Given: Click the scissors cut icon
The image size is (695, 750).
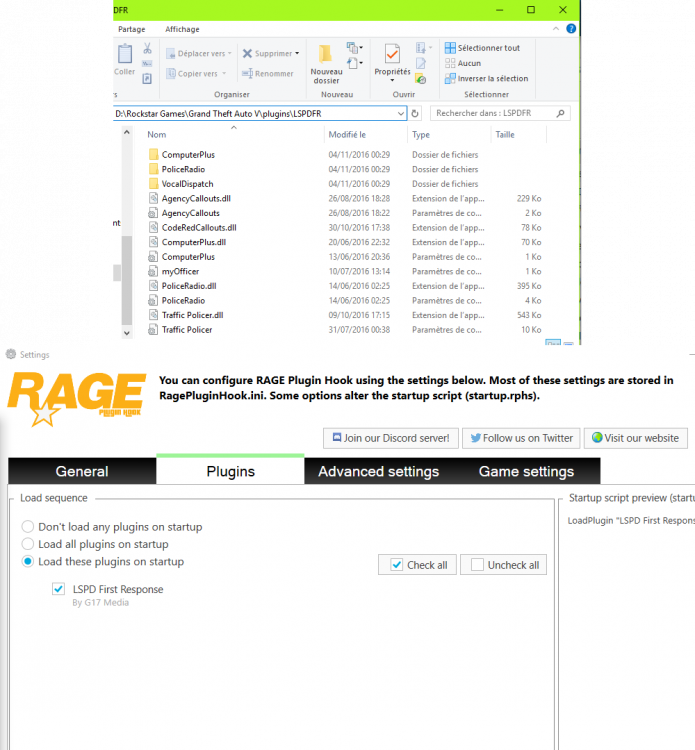Looking at the screenshot, I should [147, 48].
